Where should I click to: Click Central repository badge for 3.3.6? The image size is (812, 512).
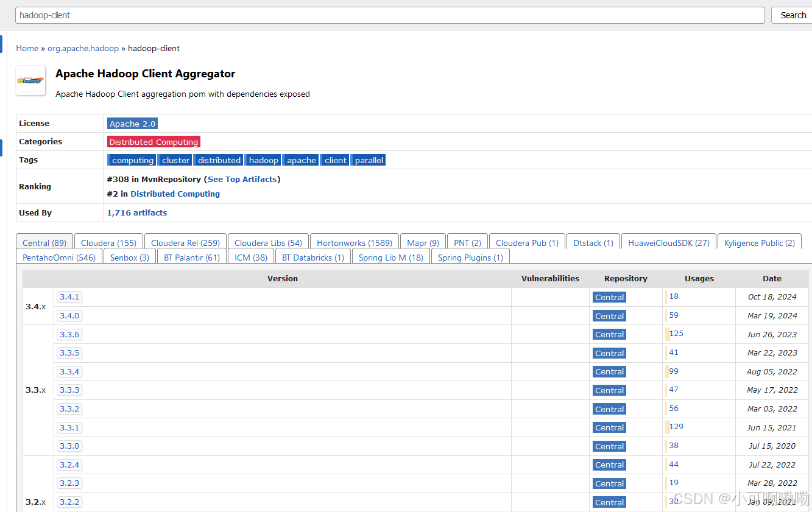pos(609,335)
